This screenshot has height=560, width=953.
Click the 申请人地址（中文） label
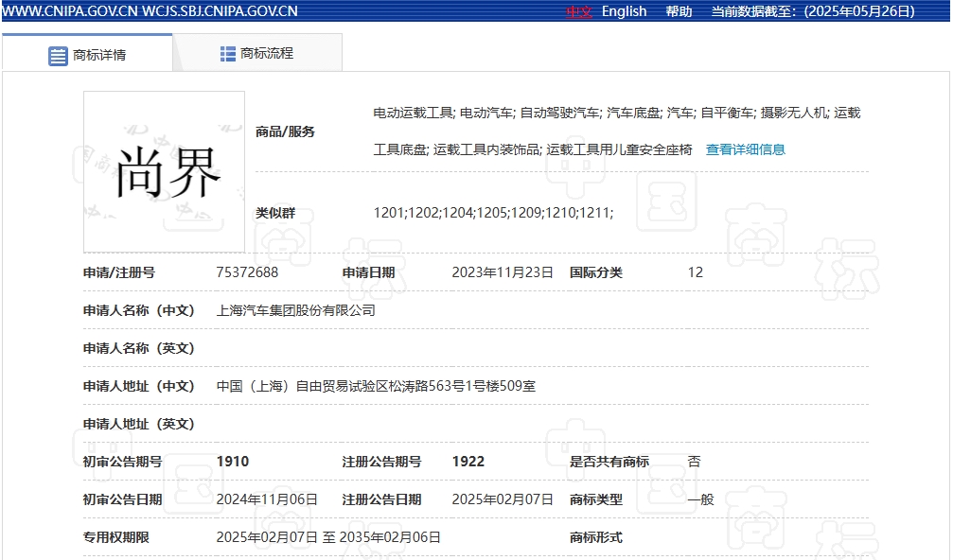(138, 386)
